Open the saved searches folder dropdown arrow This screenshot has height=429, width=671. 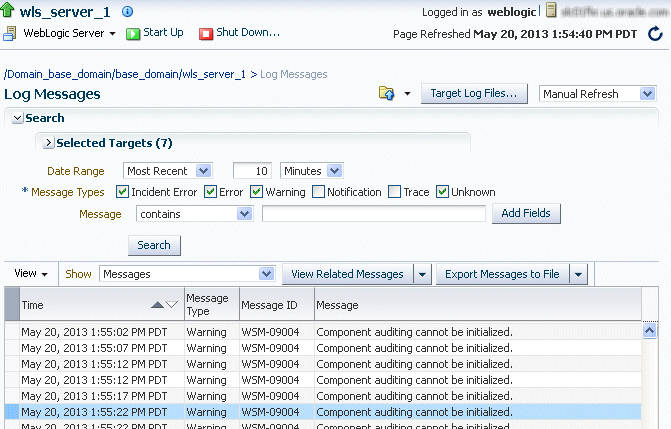coord(407,93)
